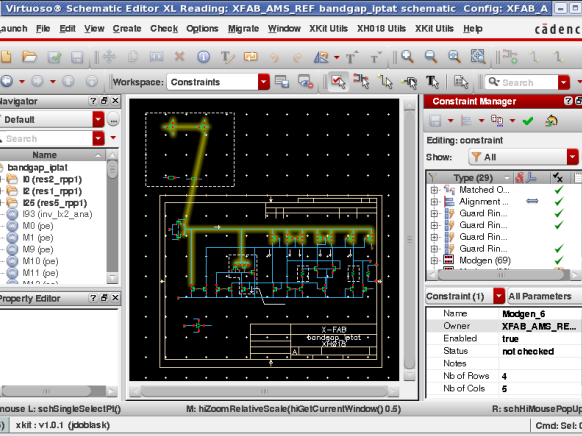
Task: Toggle the first Guard Ring check mark
Action: pyautogui.click(x=559, y=213)
